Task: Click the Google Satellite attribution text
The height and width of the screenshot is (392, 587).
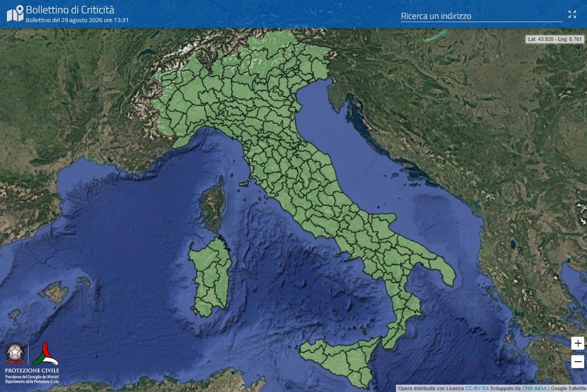Action: (567, 389)
